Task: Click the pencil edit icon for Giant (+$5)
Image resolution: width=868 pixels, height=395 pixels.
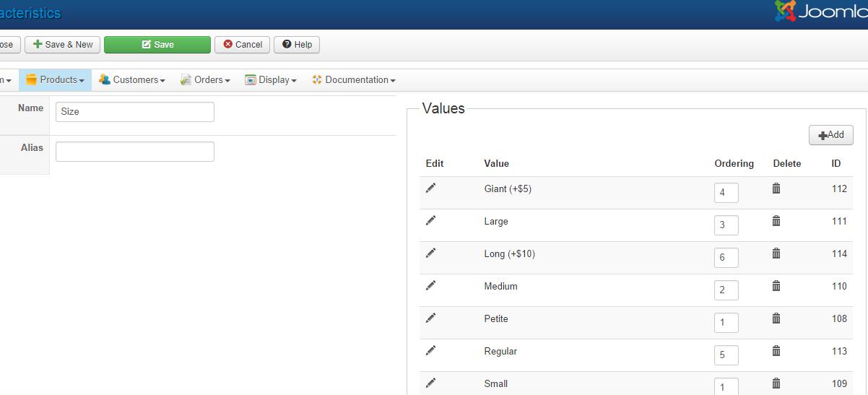Action: [431, 188]
